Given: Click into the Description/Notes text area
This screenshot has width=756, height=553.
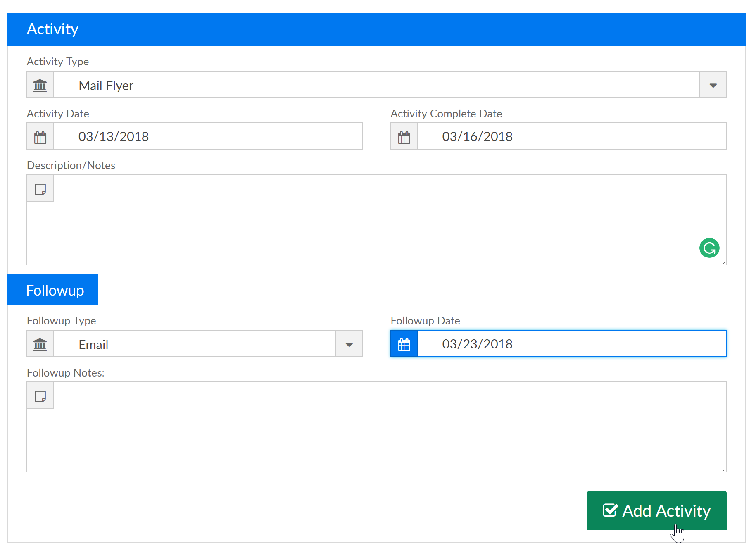Looking at the screenshot, I should click(x=376, y=220).
